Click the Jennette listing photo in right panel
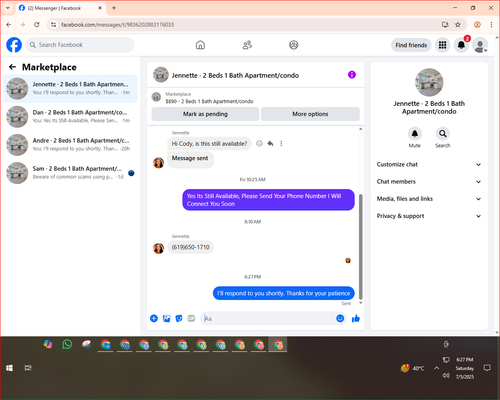Image resolution: width=500 pixels, height=400 pixels. pos(429,82)
